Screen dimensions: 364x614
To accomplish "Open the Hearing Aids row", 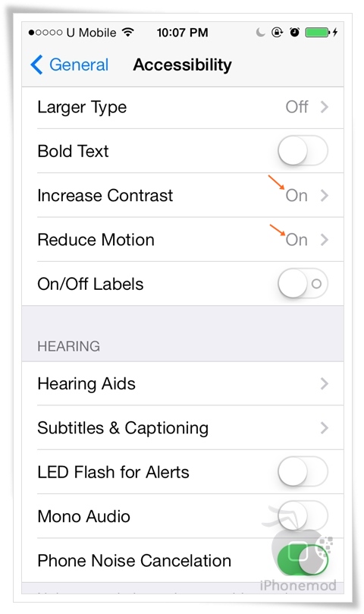I will (x=183, y=383).
